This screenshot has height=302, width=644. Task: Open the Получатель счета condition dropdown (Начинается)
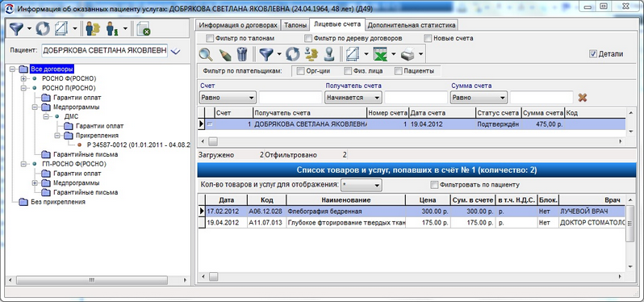point(353,98)
